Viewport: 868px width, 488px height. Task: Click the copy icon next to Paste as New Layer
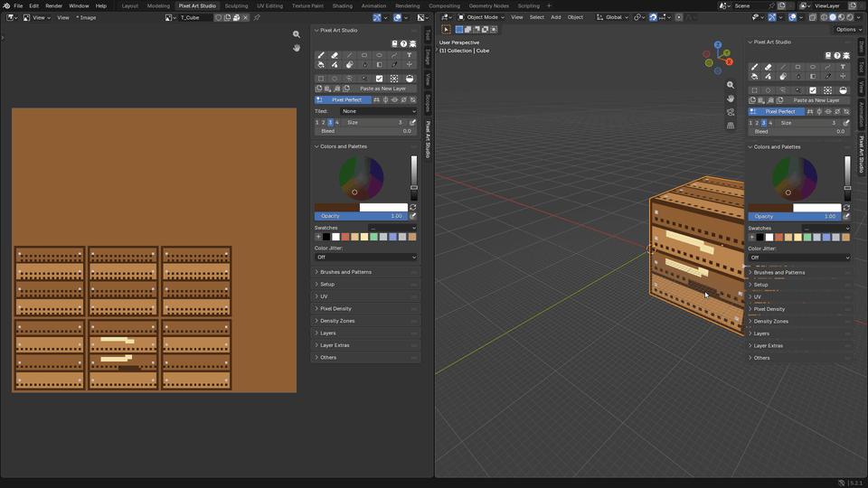tap(319, 89)
